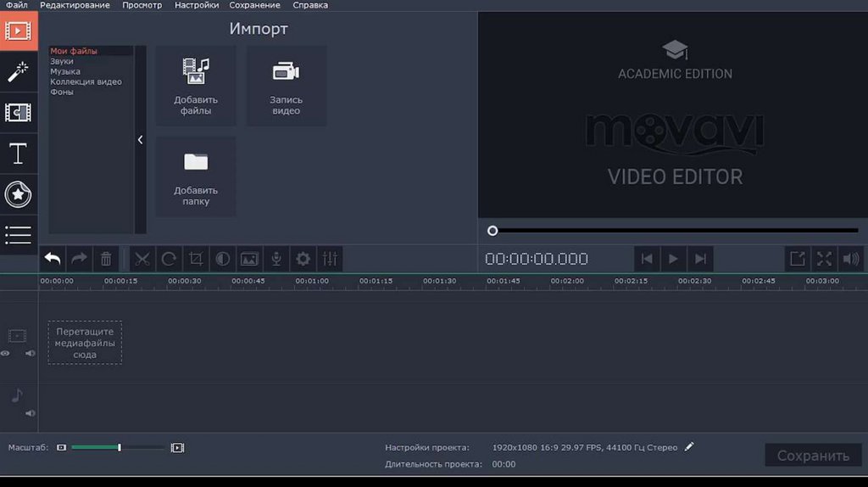Open the Titles text tab

pos(19,154)
